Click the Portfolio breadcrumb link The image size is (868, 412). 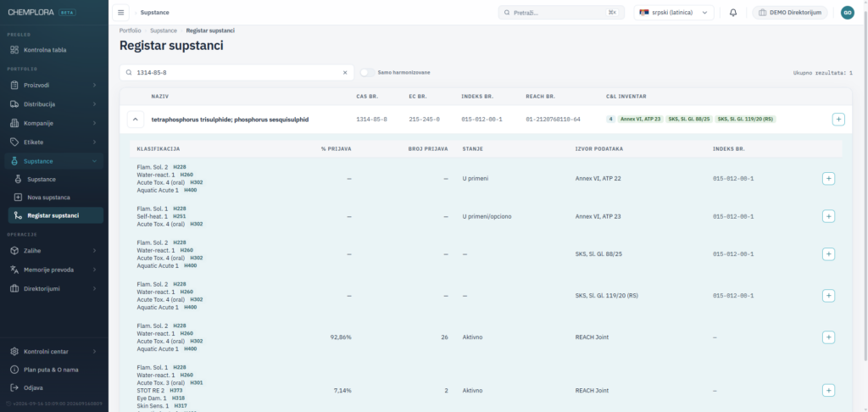click(130, 31)
